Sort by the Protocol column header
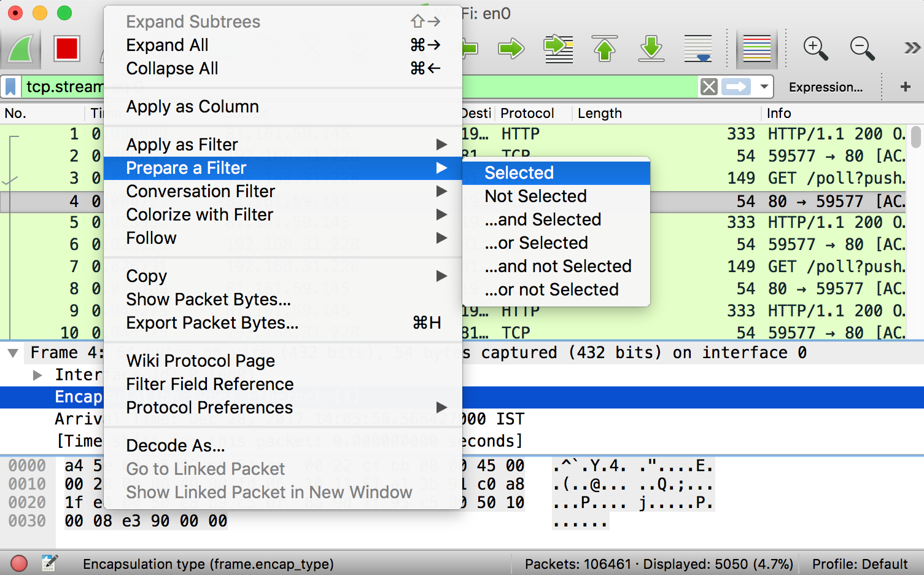924x575 pixels. coord(533,114)
